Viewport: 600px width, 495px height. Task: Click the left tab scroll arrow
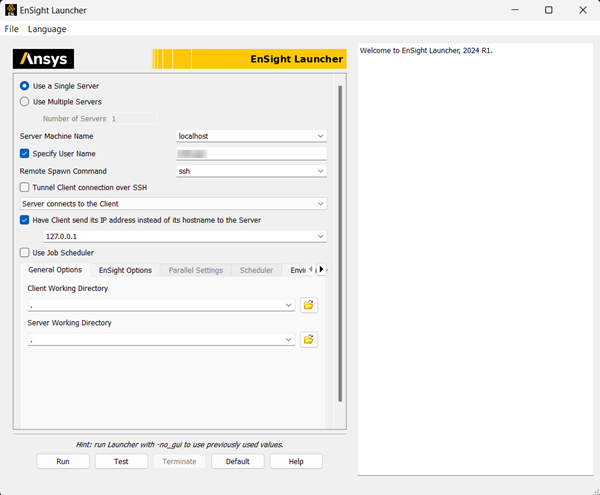tap(311, 269)
